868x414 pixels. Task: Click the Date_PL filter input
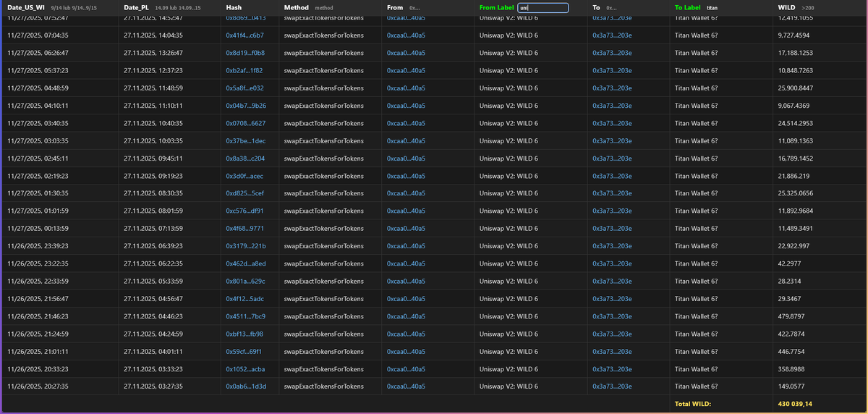179,8
